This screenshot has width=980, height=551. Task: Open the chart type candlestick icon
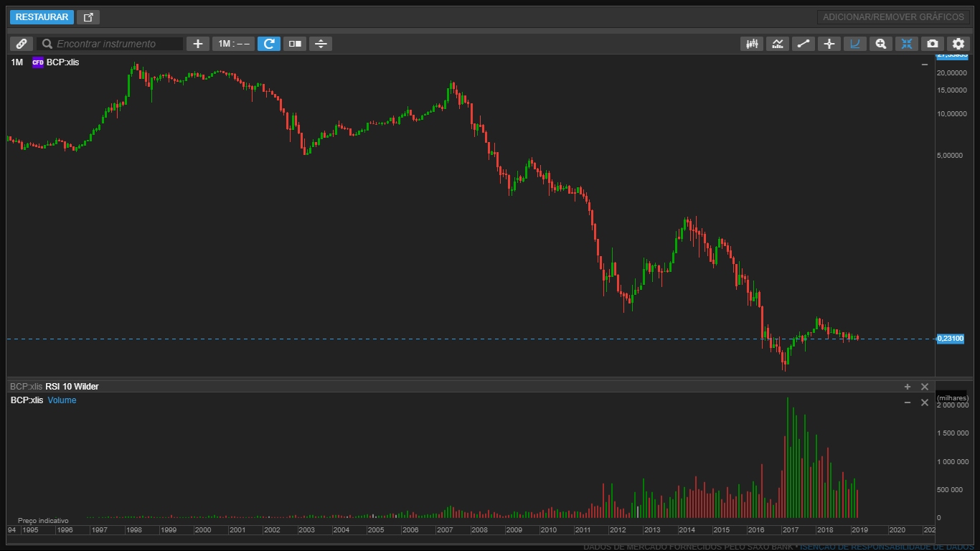pyautogui.click(x=752, y=44)
